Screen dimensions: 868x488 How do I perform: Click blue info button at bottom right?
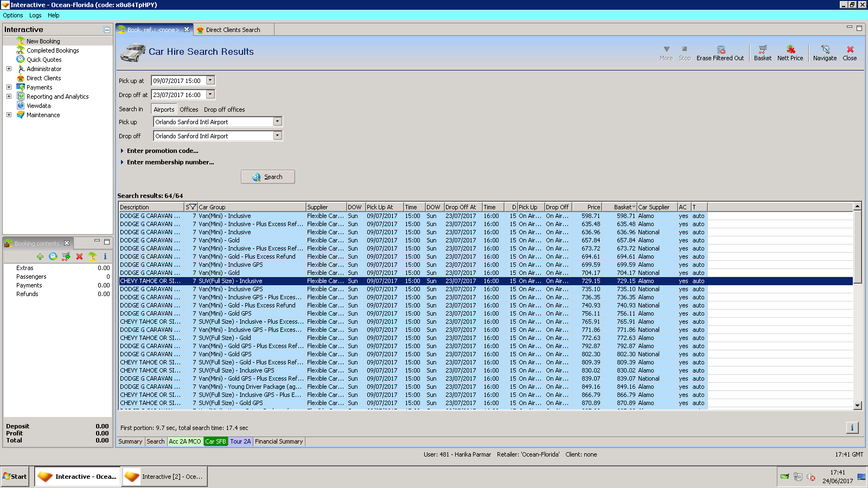pyautogui.click(x=852, y=428)
